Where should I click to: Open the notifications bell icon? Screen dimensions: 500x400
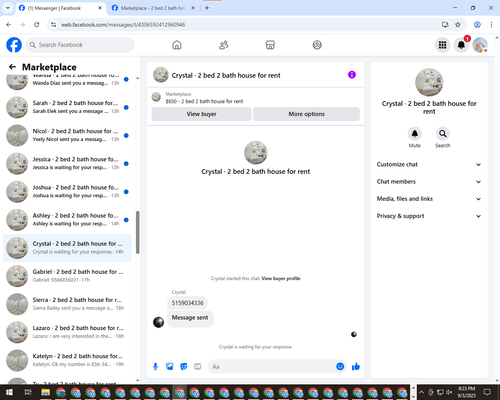(461, 45)
